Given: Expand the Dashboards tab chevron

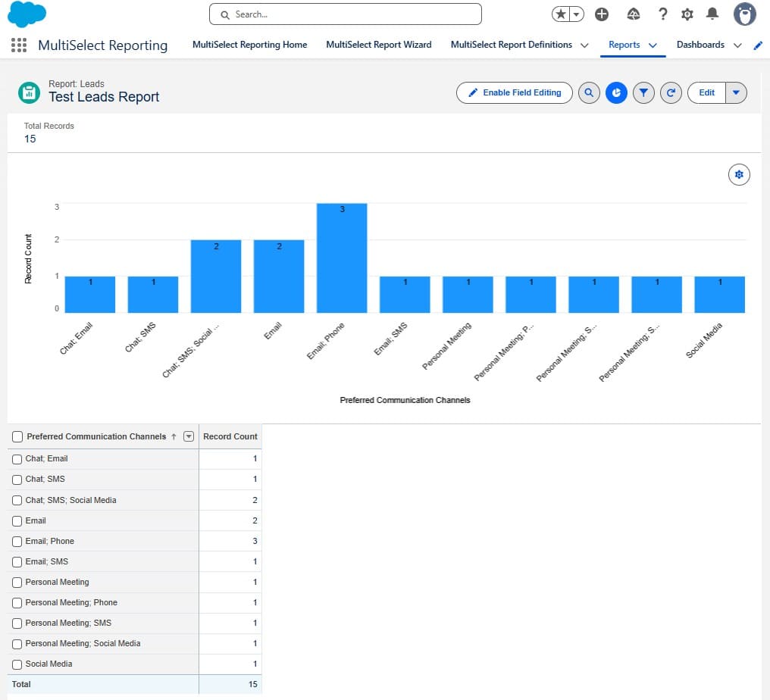Looking at the screenshot, I should coord(737,45).
